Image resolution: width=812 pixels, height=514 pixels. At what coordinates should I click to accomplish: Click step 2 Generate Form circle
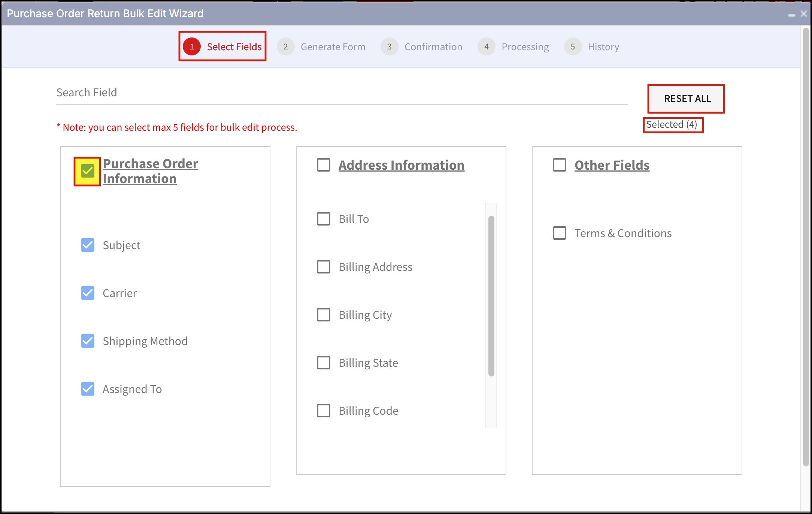coord(285,47)
